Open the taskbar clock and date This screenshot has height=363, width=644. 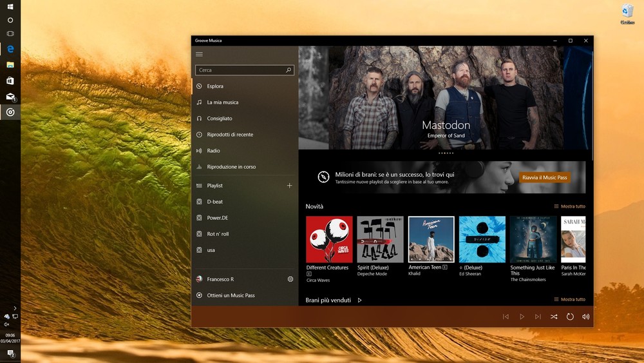(10, 338)
